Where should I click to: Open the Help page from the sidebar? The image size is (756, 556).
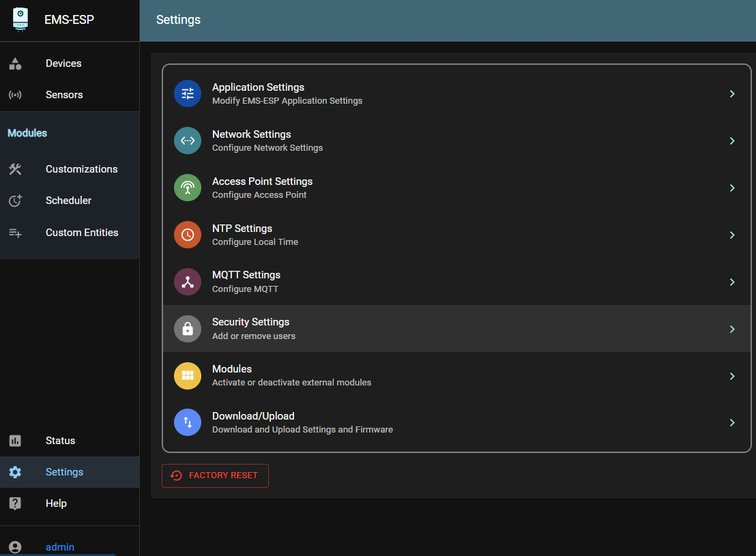point(55,503)
